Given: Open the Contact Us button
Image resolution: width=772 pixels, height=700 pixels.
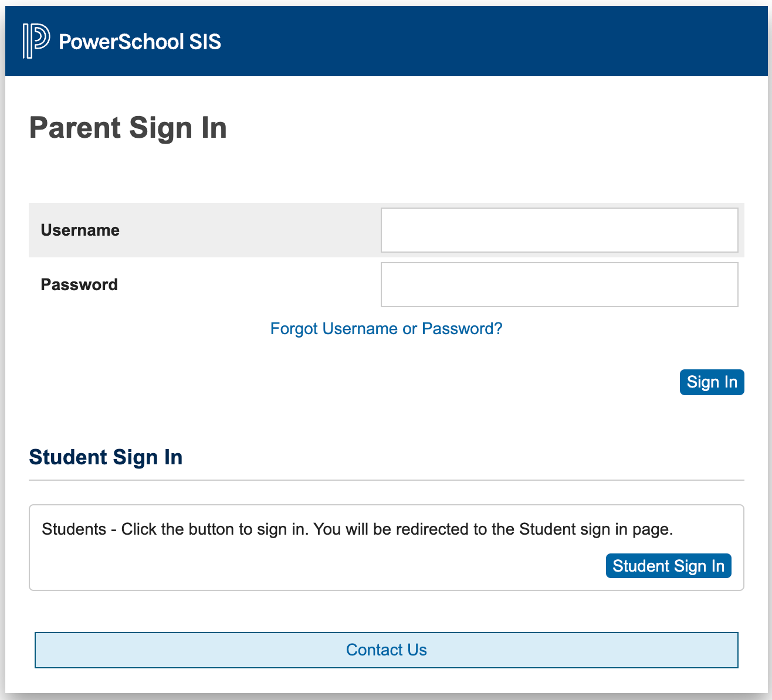Looking at the screenshot, I should coord(386,650).
